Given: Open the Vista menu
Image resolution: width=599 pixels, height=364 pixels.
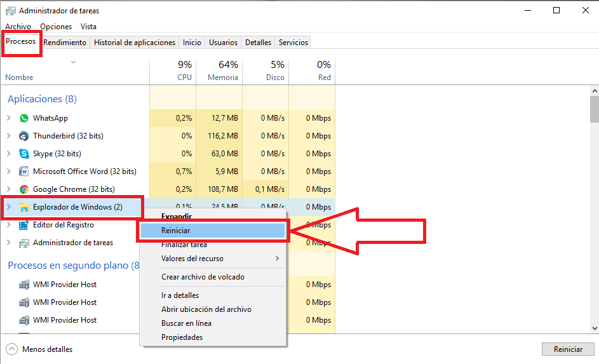Looking at the screenshot, I should [x=88, y=27].
